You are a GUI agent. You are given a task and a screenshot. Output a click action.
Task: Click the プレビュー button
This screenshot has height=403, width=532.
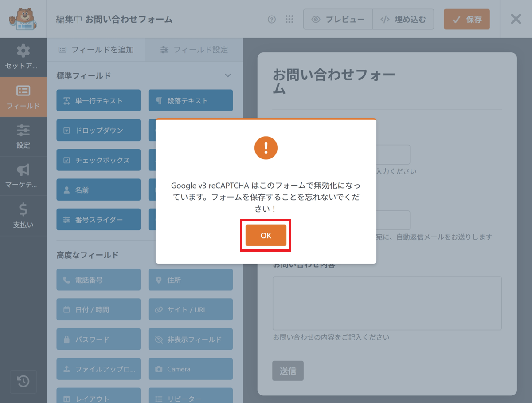338,20
